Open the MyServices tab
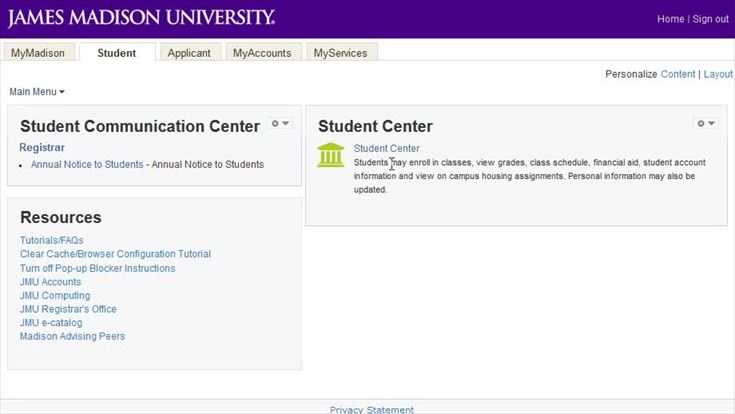 [x=340, y=53]
